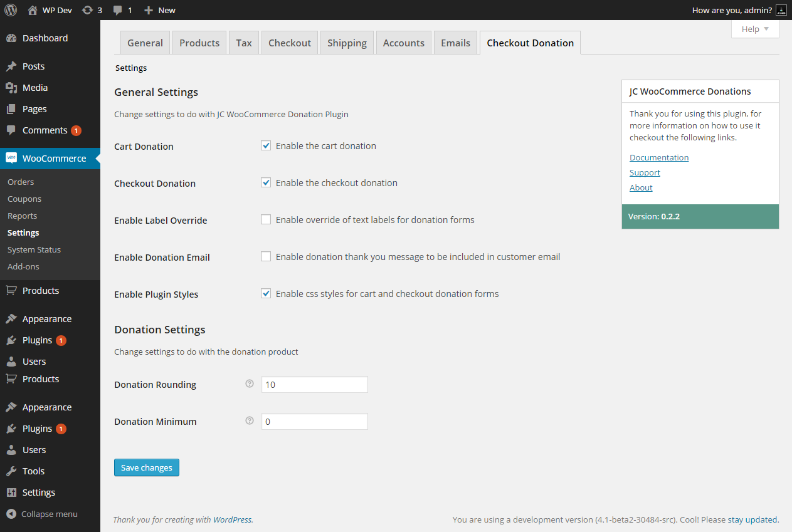The height and width of the screenshot is (532, 792).
Task: Click the Collapse menu arrow icon
Action: pos(11,514)
